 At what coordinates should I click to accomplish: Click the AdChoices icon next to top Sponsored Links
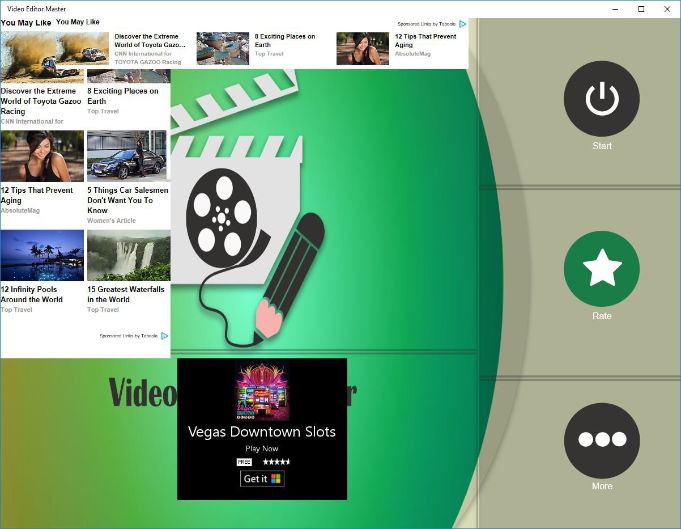[463, 24]
